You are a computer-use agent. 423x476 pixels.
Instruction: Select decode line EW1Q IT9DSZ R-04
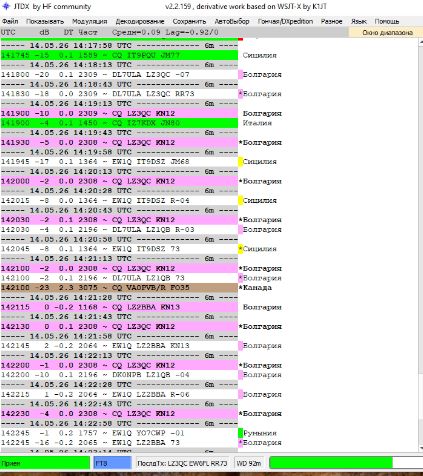click(119, 201)
